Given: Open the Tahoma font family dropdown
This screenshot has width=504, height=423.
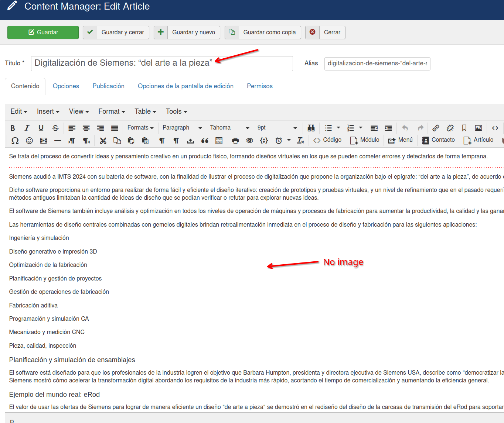Looking at the screenshot, I should [x=229, y=128].
